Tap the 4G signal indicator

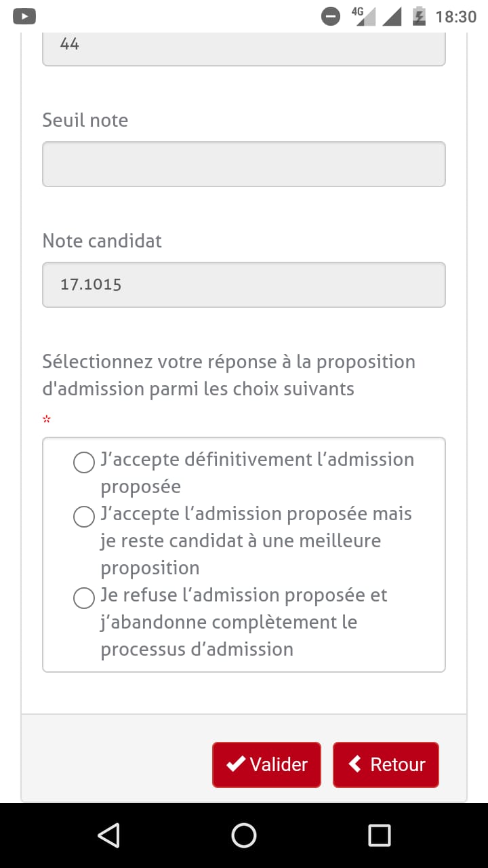[x=363, y=16]
